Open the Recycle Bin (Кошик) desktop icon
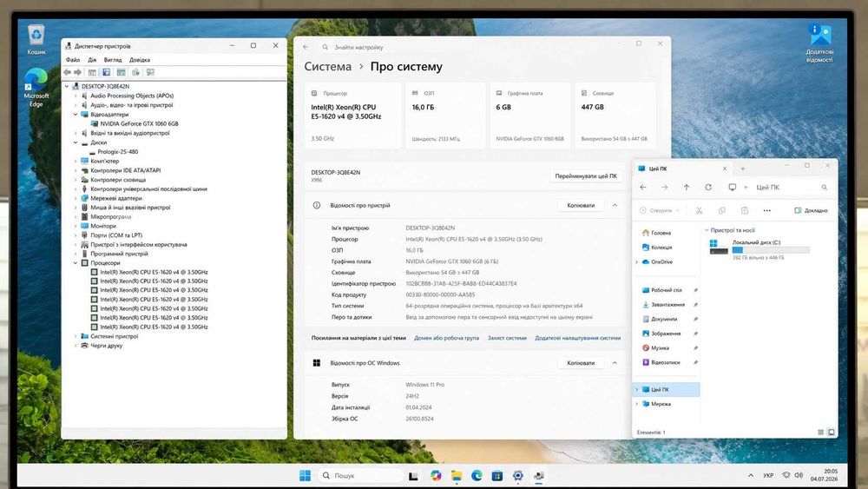The image size is (868, 489). coord(36,39)
